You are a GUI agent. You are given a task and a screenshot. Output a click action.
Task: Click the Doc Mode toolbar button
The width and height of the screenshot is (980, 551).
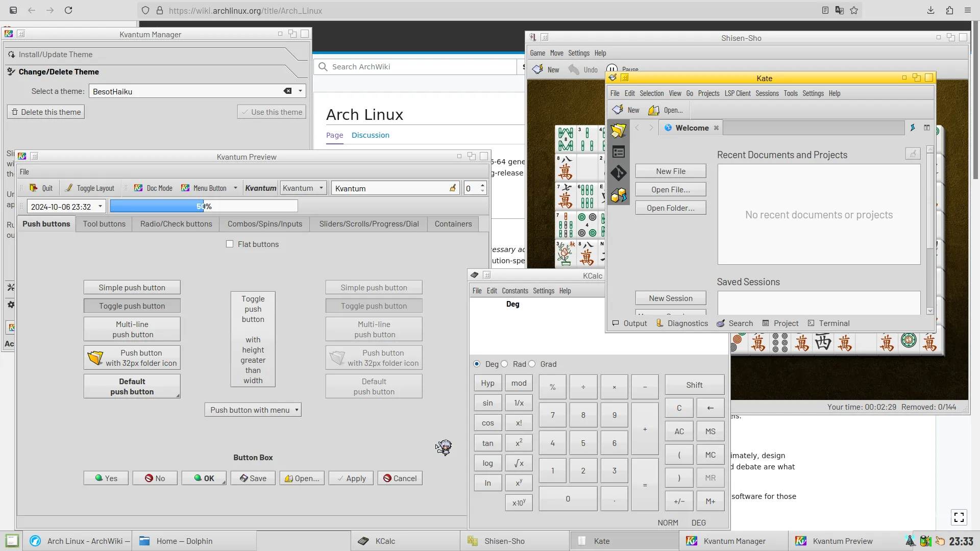154,188
